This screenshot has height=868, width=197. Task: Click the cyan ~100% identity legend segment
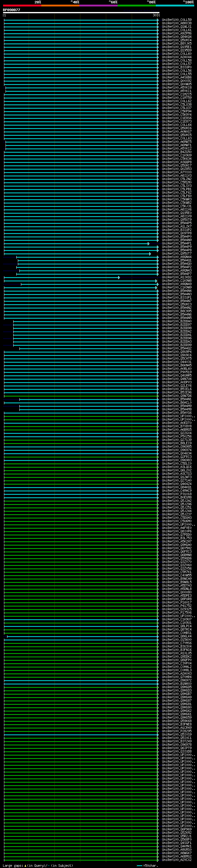click(x=175, y=6)
